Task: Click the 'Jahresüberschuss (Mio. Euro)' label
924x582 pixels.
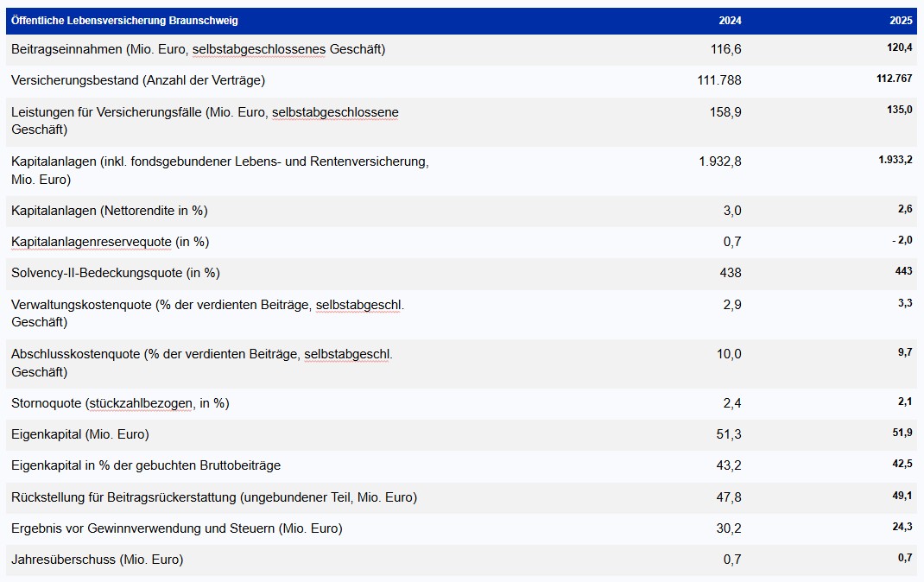Action: pos(98,560)
